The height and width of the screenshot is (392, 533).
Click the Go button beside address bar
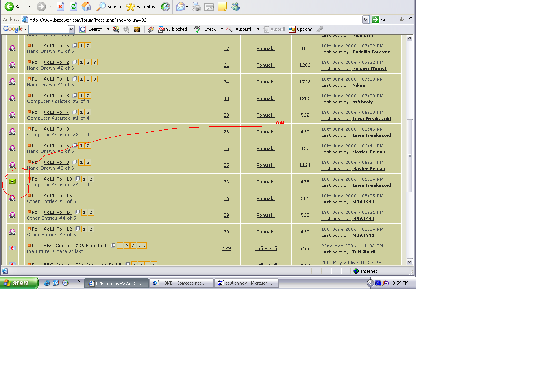[379, 20]
